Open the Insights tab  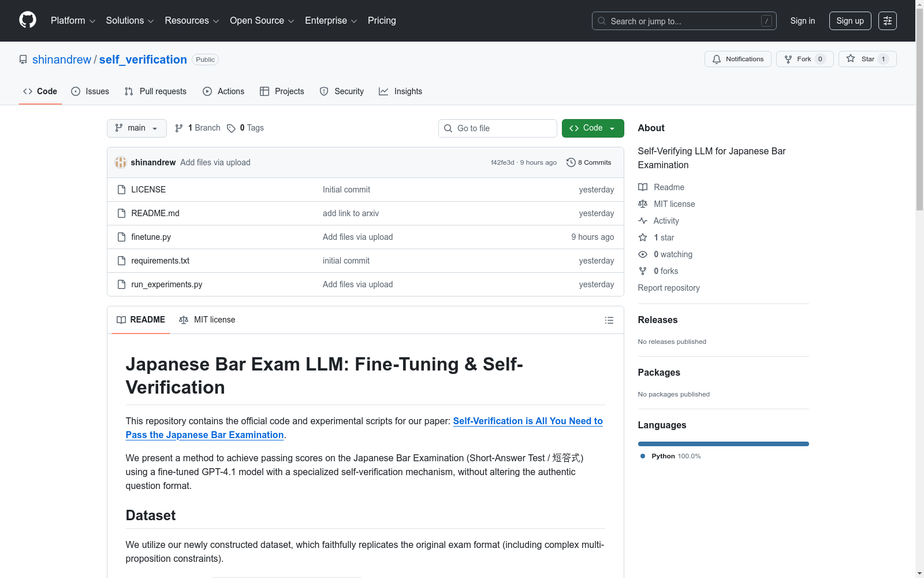(401, 91)
